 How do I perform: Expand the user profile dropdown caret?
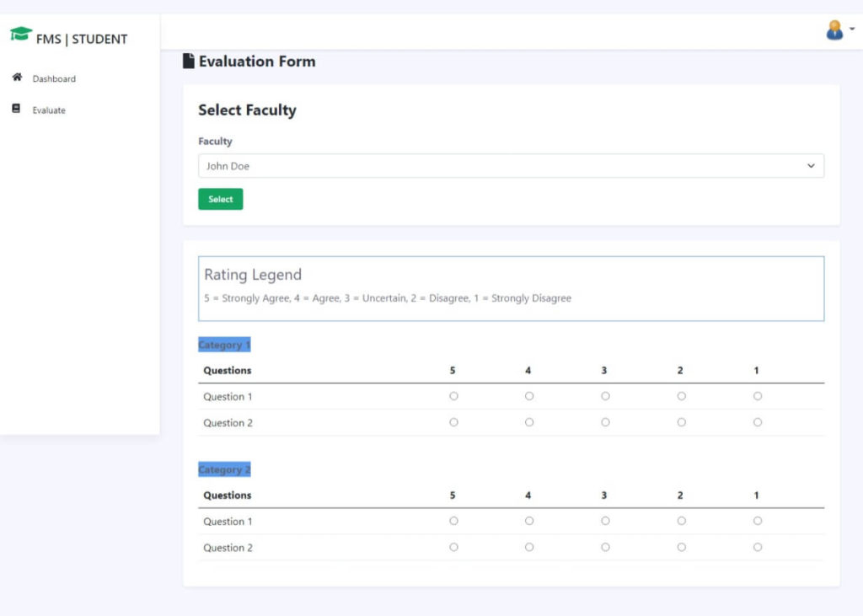click(x=851, y=28)
